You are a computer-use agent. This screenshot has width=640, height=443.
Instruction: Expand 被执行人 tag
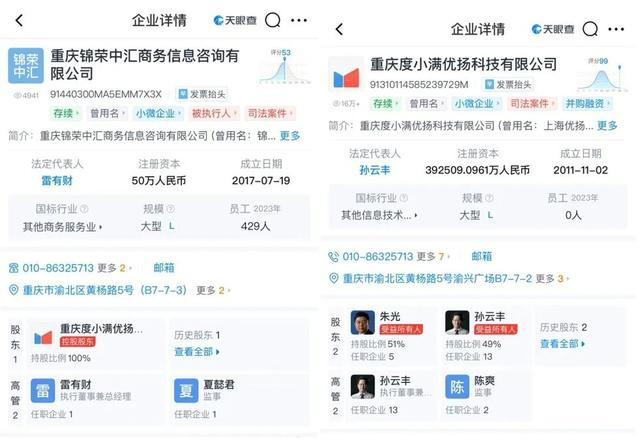click(x=214, y=113)
